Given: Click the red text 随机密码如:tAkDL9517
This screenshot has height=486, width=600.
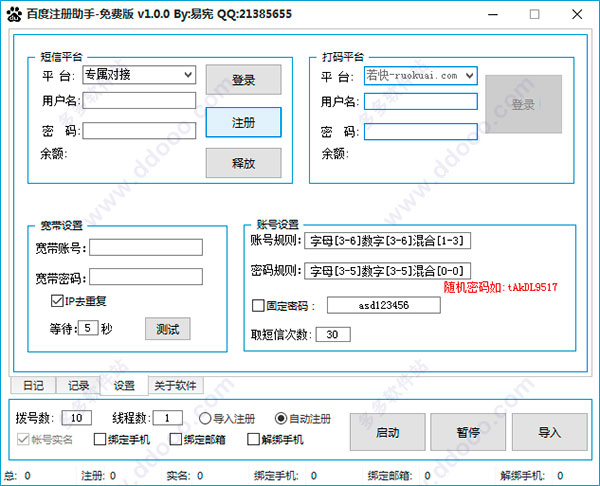Looking at the screenshot, I should (501, 287).
